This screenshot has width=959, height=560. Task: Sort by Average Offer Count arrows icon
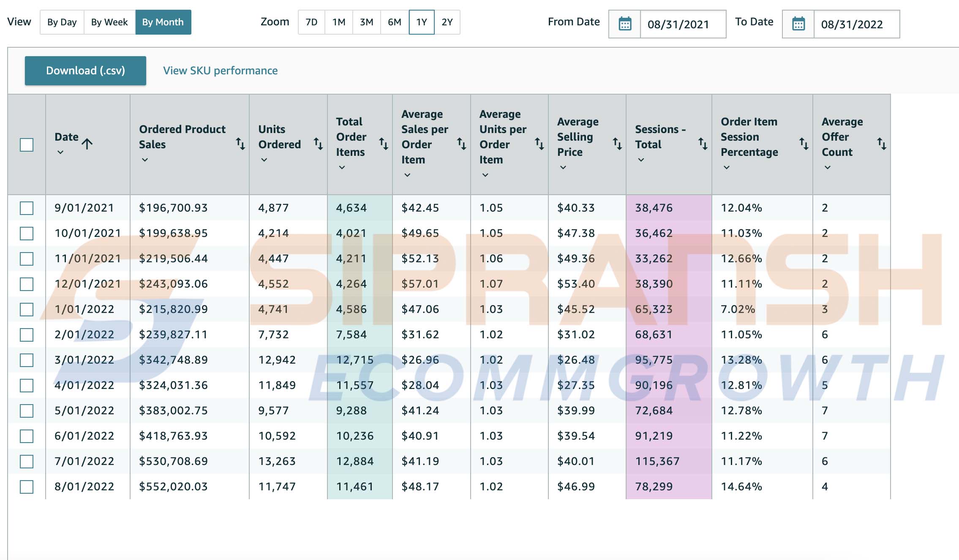pyautogui.click(x=882, y=144)
